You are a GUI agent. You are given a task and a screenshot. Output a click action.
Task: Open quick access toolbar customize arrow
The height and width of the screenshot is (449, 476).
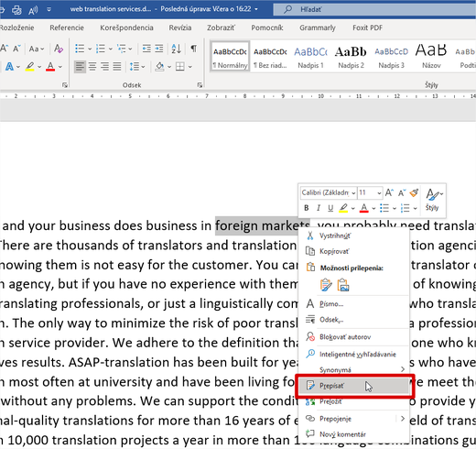pos(49,9)
